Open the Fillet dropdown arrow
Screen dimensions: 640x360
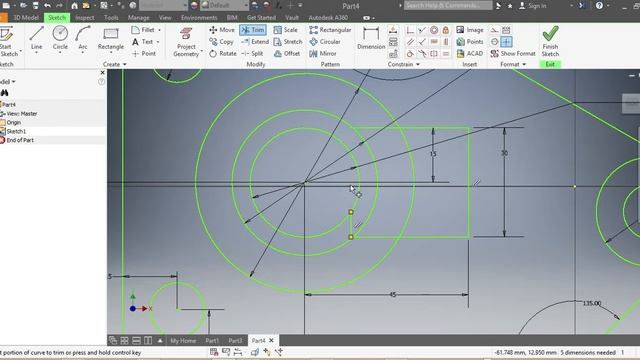159,30
